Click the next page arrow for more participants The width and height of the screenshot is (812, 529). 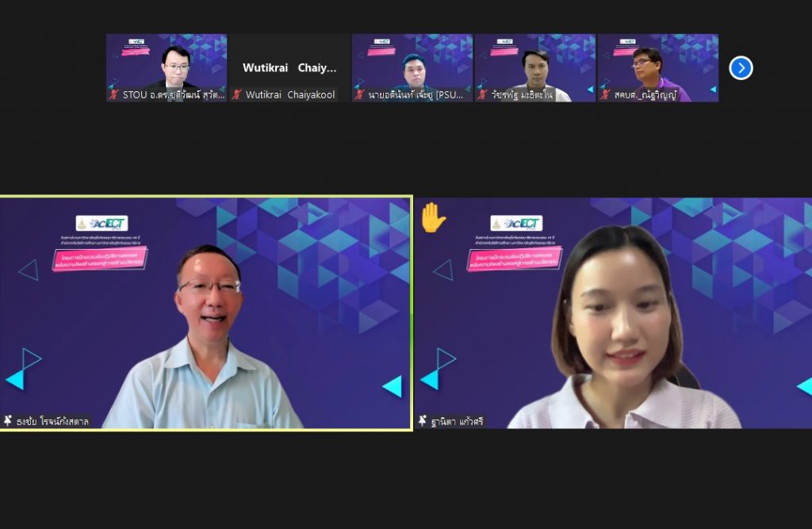(x=741, y=68)
